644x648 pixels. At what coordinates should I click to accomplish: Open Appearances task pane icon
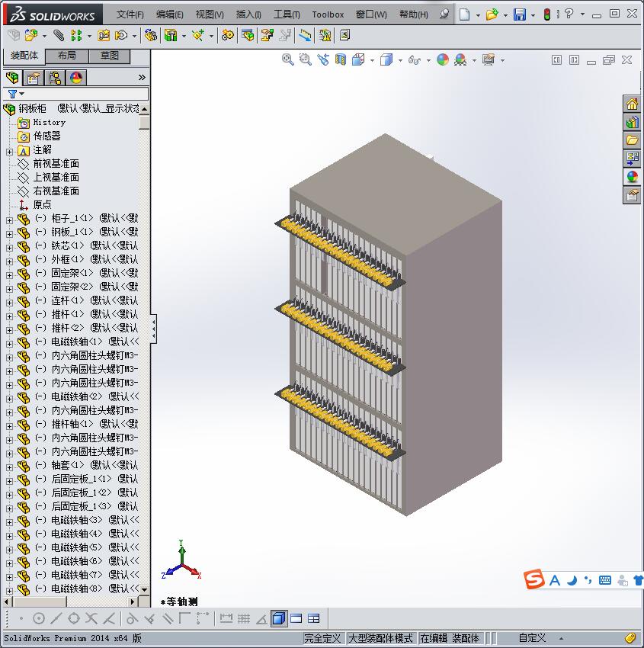coord(632,177)
